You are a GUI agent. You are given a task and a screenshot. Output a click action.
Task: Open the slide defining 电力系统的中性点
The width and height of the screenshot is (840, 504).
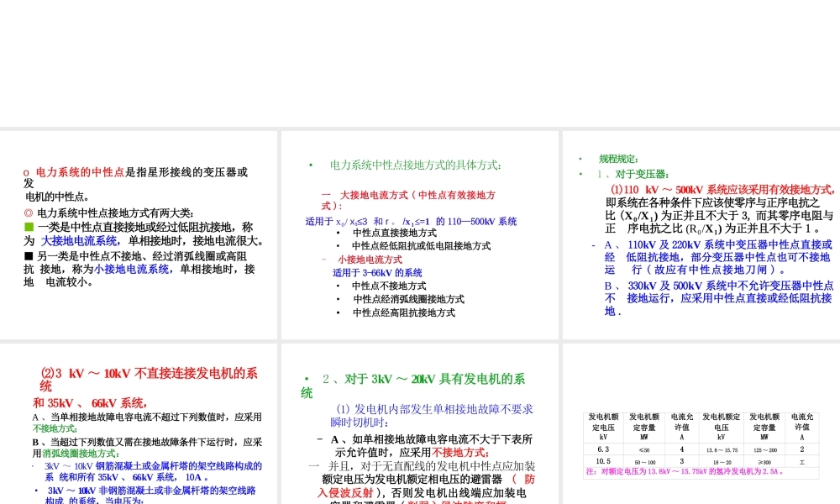click(139, 234)
